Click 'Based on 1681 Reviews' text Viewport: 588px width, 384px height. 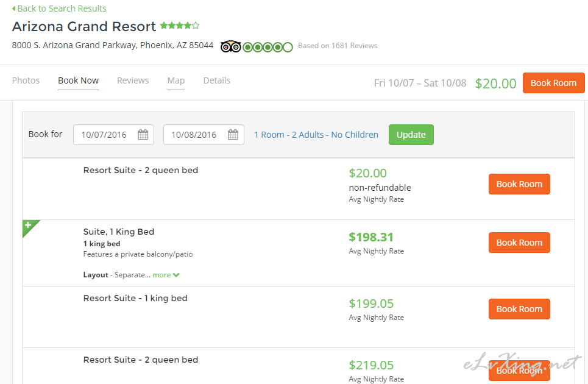click(x=338, y=46)
